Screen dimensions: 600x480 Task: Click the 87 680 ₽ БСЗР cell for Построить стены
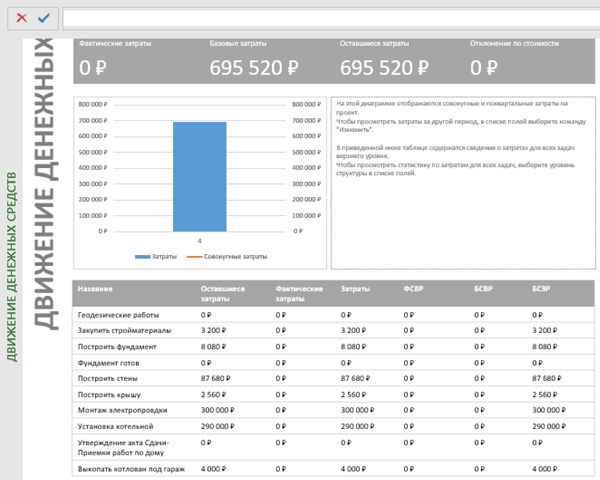point(547,378)
